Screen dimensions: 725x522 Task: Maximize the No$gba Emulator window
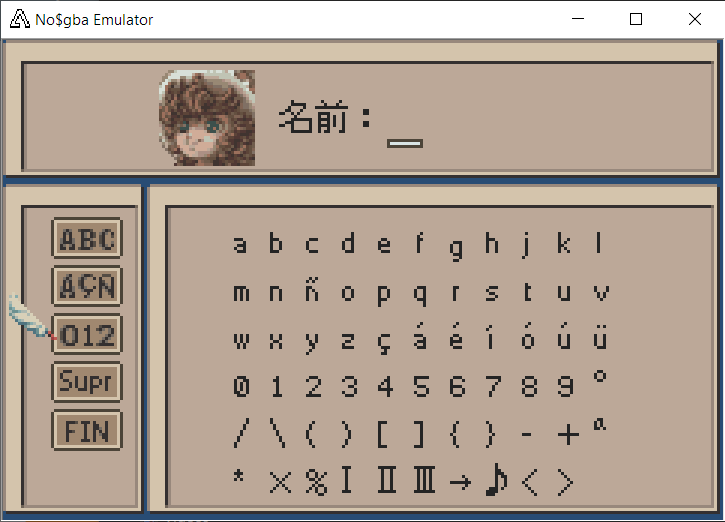click(x=636, y=19)
